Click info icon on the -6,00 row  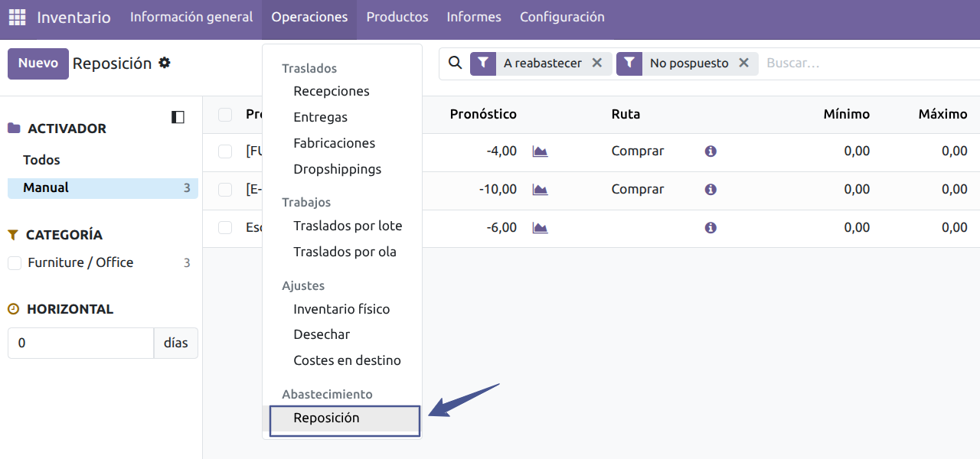tap(710, 228)
